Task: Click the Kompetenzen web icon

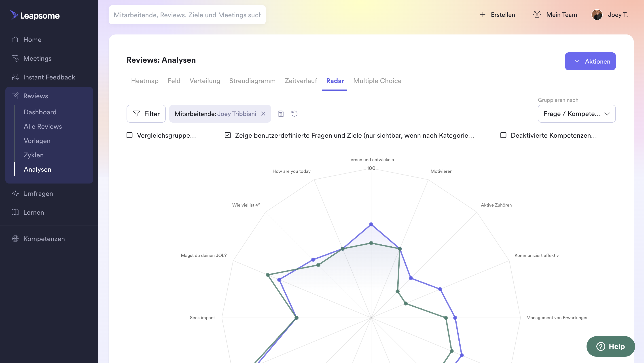Action: pyautogui.click(x=15, y=238)
